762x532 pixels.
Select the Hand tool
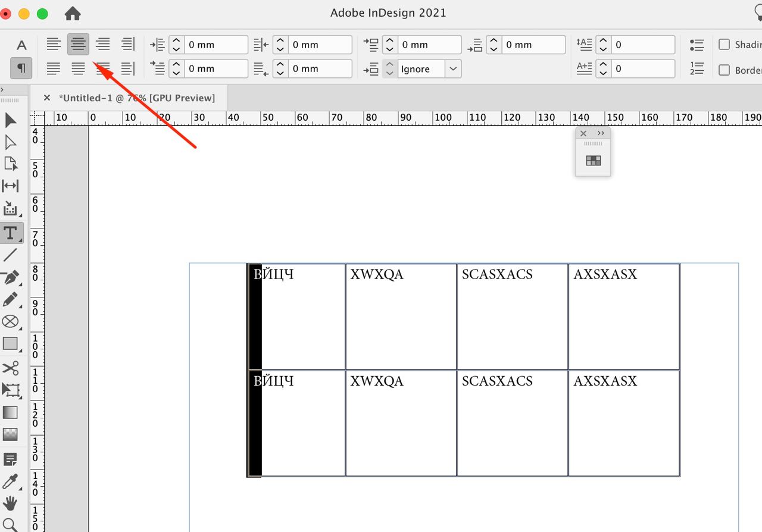pyautogui.click(x=11, y=503)
